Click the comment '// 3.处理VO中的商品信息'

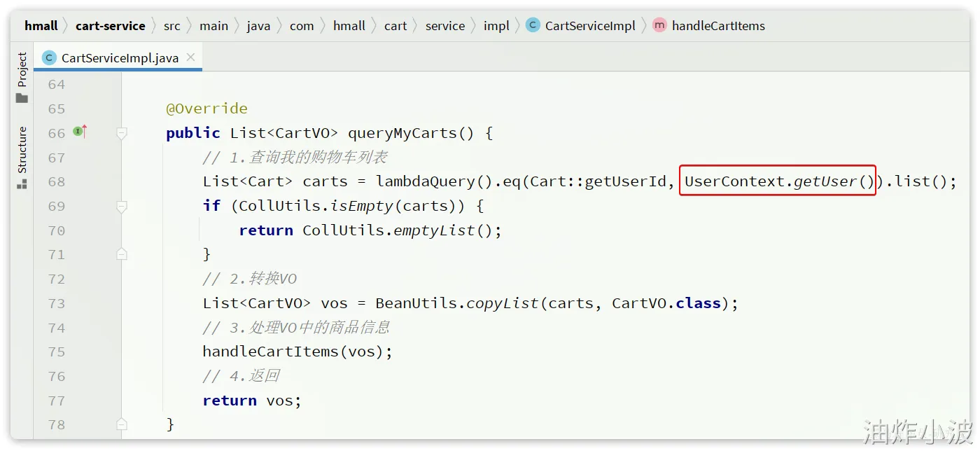point(296,327)
